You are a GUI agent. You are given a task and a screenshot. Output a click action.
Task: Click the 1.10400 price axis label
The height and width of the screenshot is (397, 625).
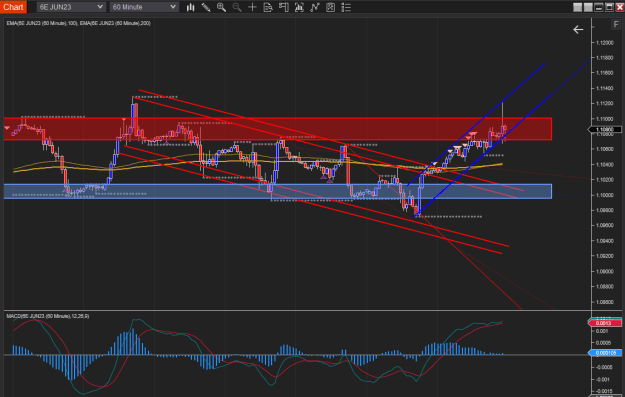tap(605, 164)
